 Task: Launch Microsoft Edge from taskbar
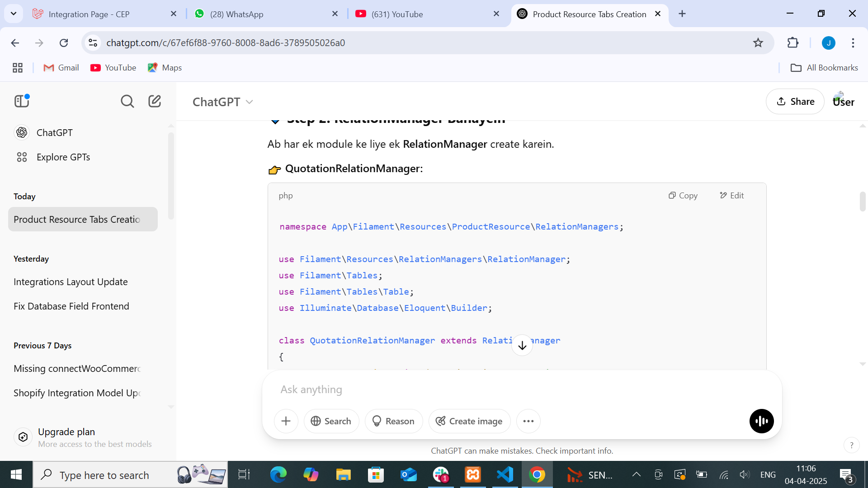pos(278,474)
